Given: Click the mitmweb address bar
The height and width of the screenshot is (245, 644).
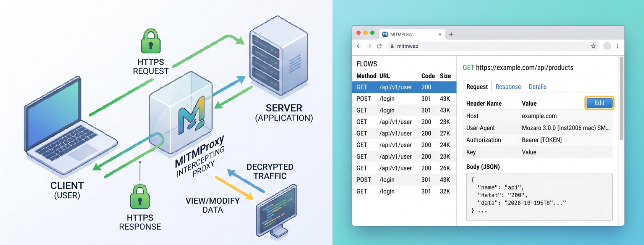Looking at the screenshot, I should [x=489, y=46].
